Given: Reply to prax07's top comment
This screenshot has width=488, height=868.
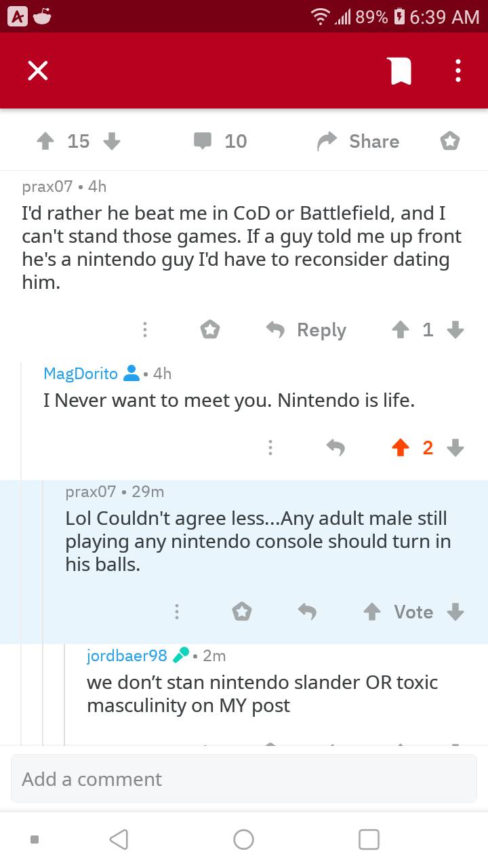Looking at the screenshot, I should [306, 330].
